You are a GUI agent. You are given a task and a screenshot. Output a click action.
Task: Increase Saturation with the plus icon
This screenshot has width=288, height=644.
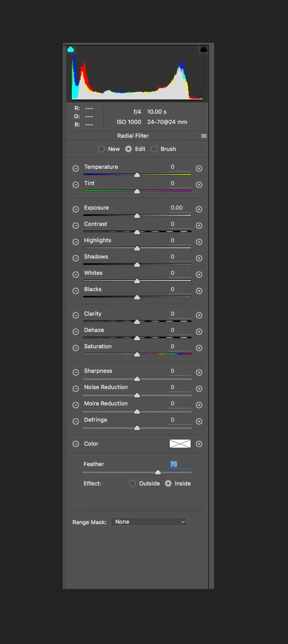click(x=199, y=348)
